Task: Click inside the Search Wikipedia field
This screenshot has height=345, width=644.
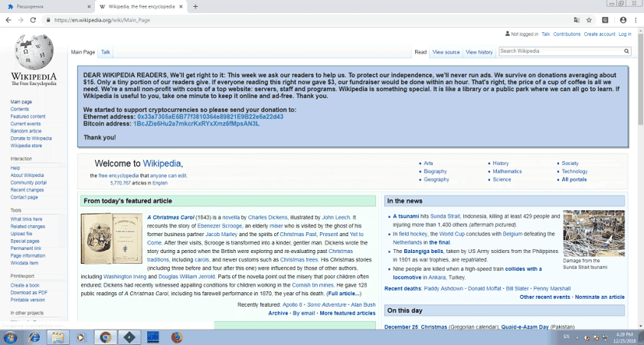Action: 557,51
